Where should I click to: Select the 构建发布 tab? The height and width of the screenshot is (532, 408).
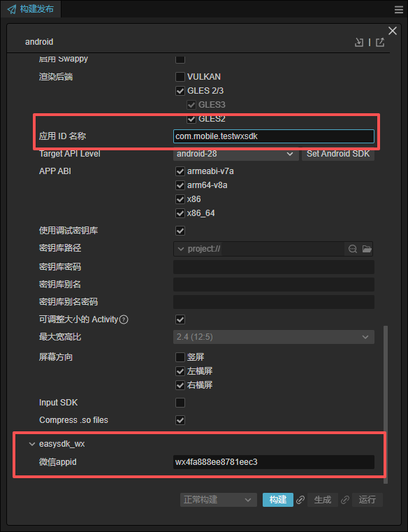pos(31,9)
